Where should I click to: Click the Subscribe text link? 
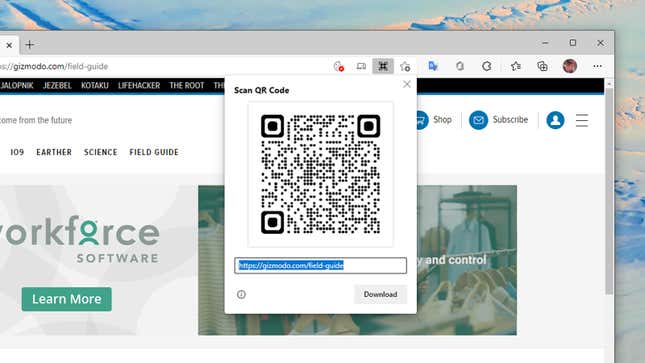510,120
